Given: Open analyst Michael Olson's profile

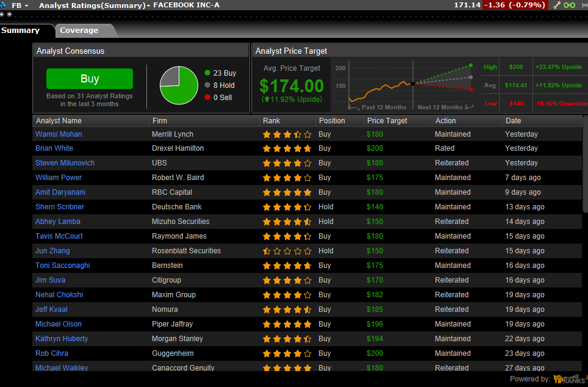Looking at the screenshot, I should [x=58, y=324].
